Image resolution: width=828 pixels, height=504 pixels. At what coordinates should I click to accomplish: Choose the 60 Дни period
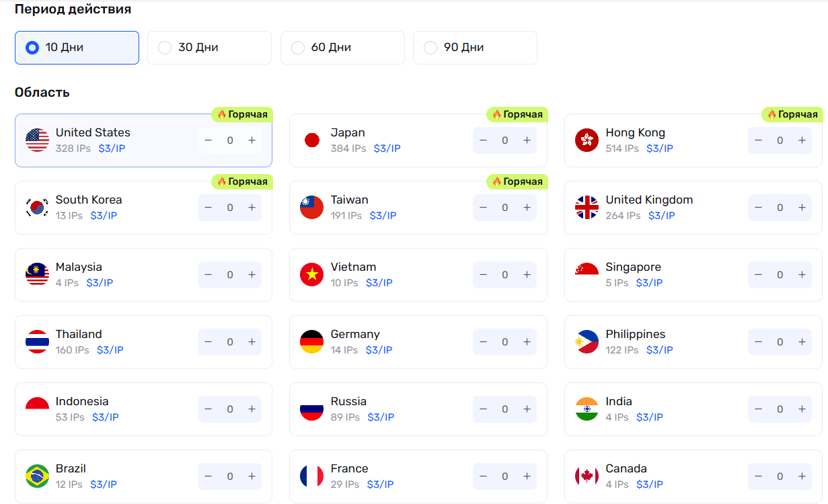pos(342,48)
